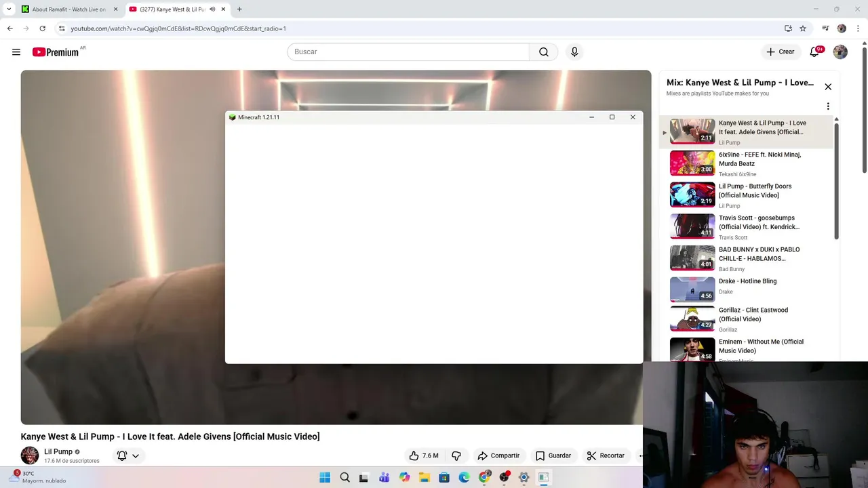Go to the YouTube Premium home logo
The width and height of the screenshot is (868, 488).
click(56, 52)
